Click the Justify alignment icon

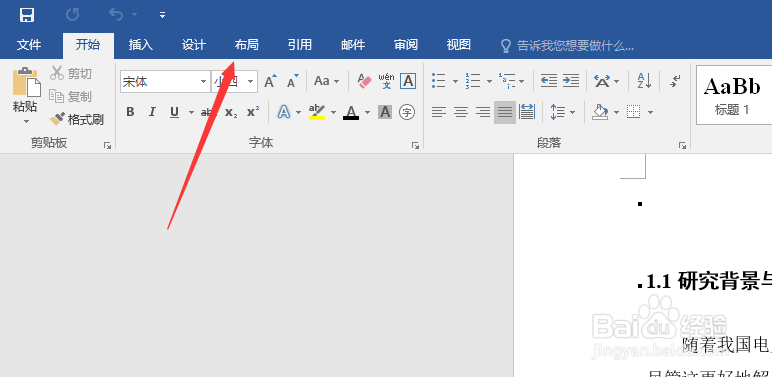pyautogui.click(x=505, y=112)
